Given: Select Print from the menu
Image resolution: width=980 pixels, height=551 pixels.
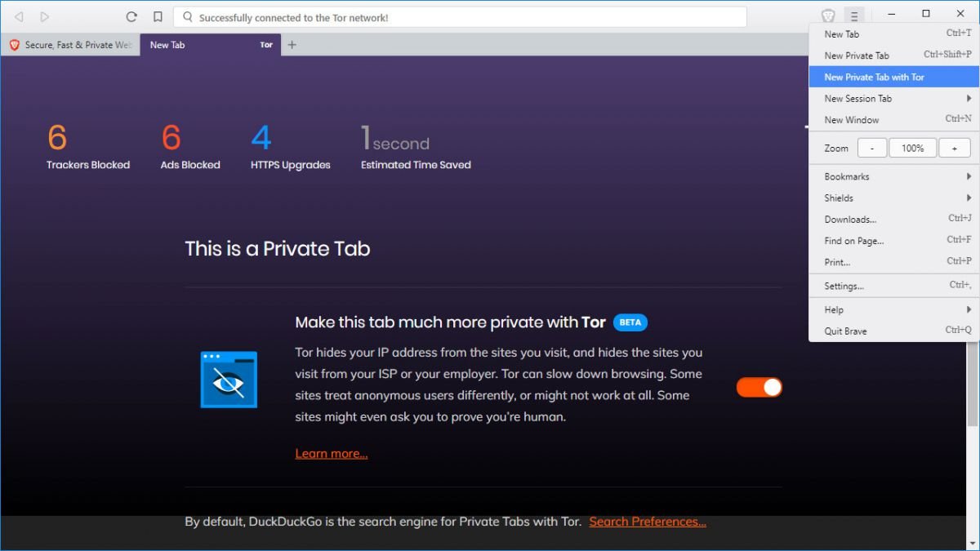Looking at the screenshot, I should point(894,261).
